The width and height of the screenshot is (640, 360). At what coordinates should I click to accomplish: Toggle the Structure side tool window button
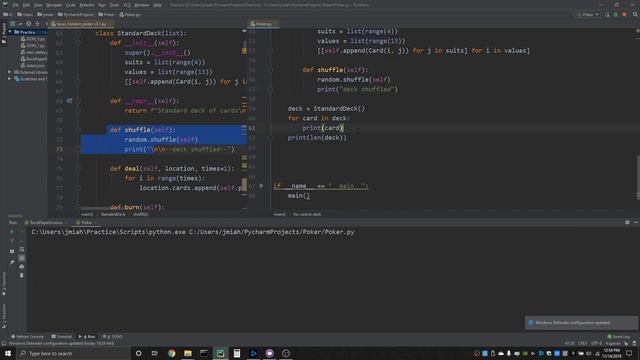click(x=4, y=316)
